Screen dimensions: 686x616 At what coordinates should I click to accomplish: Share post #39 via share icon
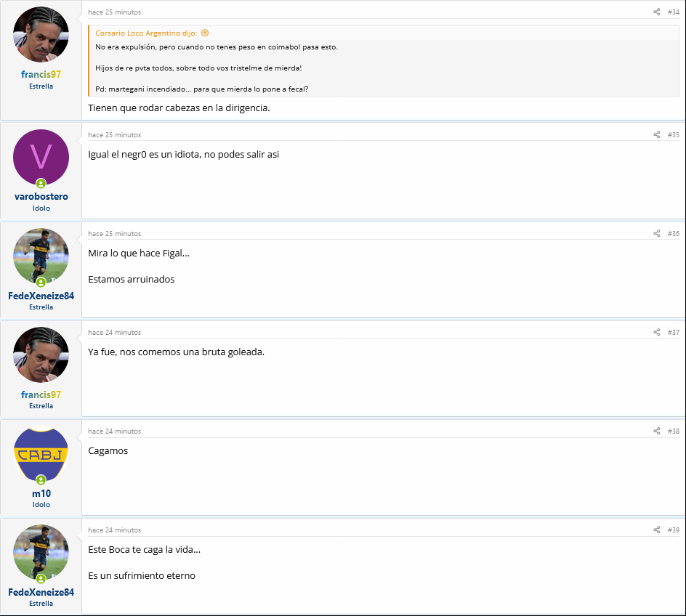point(657,530)
